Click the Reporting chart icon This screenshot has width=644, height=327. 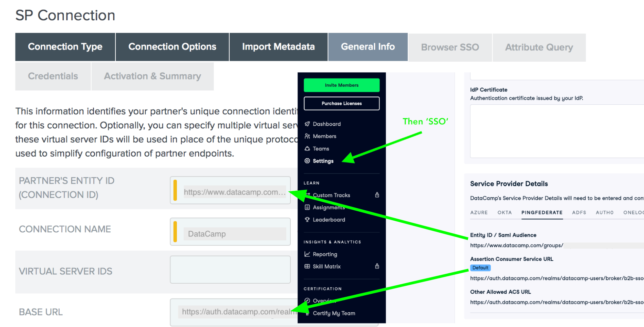tap(307, 254)
